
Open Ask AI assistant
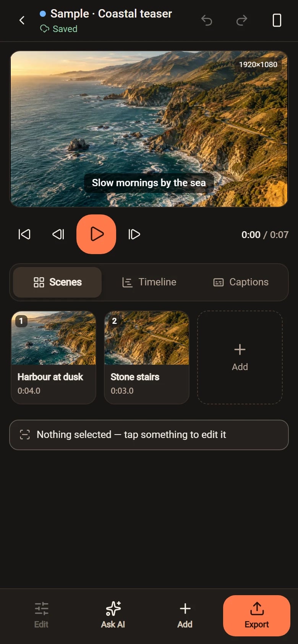113,615
